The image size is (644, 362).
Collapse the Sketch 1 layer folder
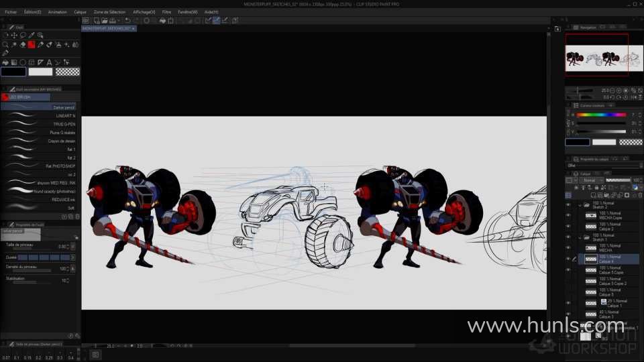click(x=580, y=237)
